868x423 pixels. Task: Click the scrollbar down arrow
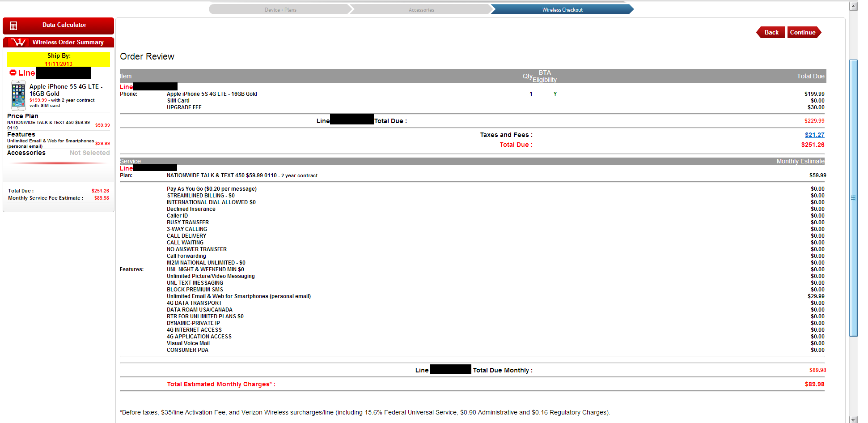(x=853, y=419)
